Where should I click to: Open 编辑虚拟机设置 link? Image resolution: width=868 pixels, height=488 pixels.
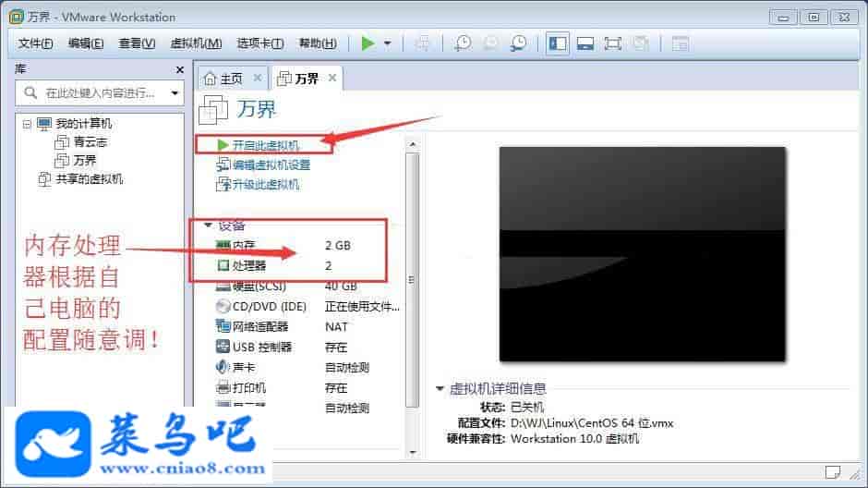click(270, 165)
